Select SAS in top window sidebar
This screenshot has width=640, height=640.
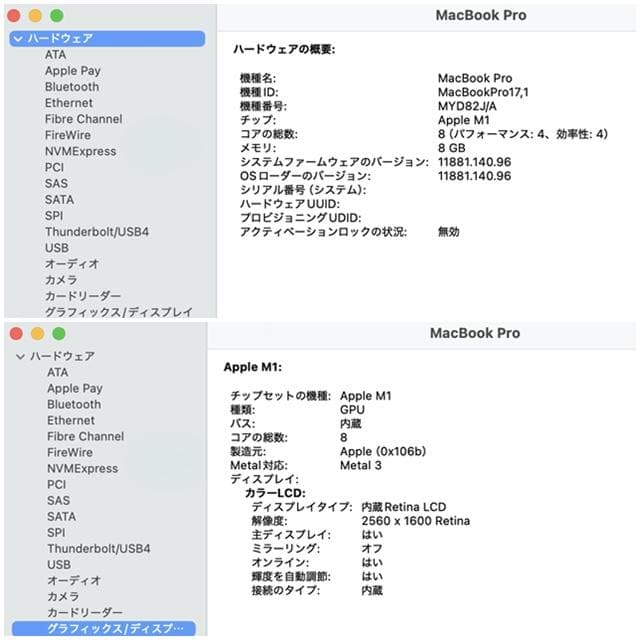(56, 184)
